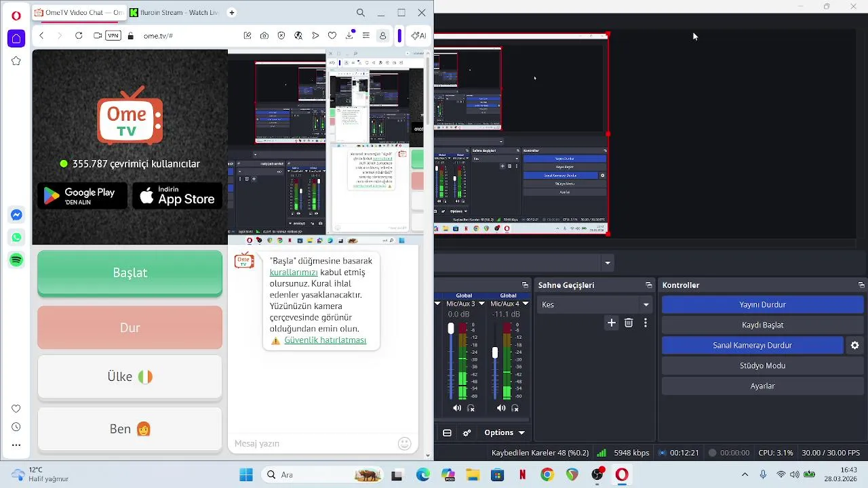Switch to fluroin Stream tab
This screenshot has width=868, height=488.
click(x=175, y=12)
